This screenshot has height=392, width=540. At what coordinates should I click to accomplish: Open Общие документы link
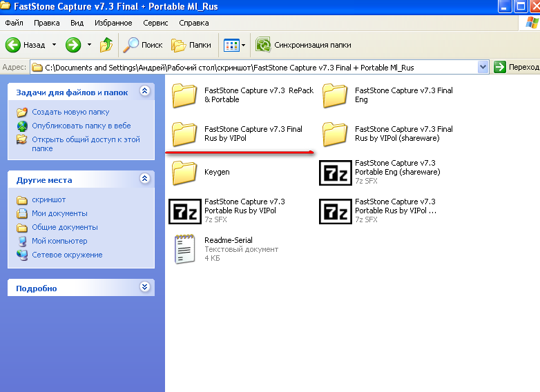pos(65,228)
